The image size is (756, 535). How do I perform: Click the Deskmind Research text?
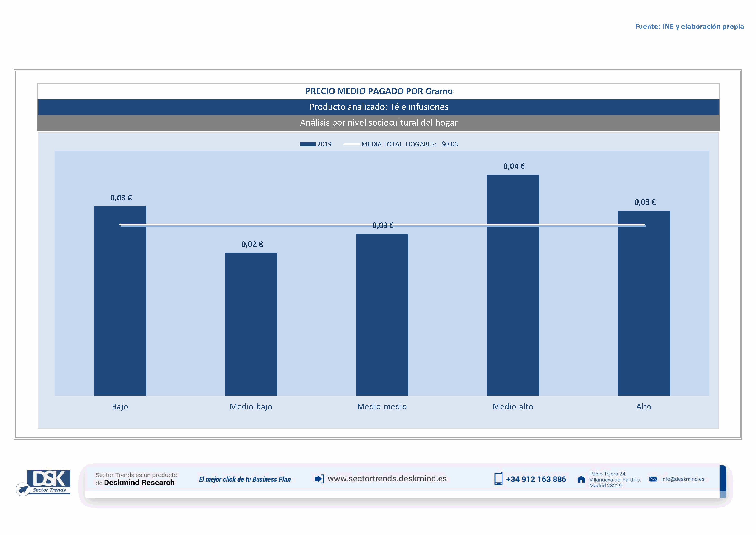point(139,483)
